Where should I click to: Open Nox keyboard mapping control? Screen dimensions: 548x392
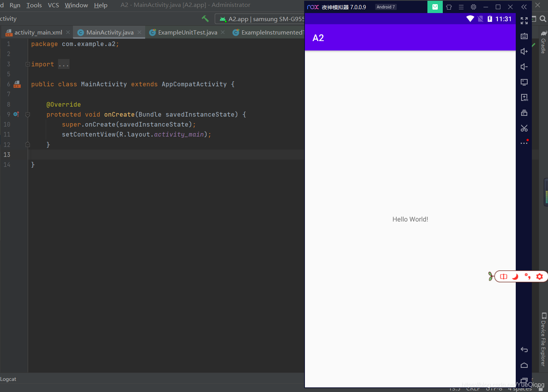pos(524,36)
